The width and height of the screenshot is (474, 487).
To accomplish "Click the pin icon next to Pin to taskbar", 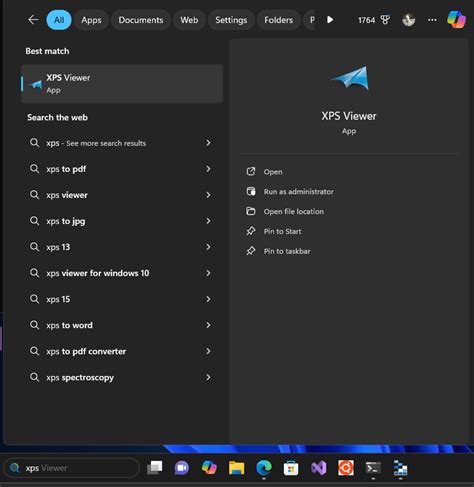I will [x=251, y=251].
